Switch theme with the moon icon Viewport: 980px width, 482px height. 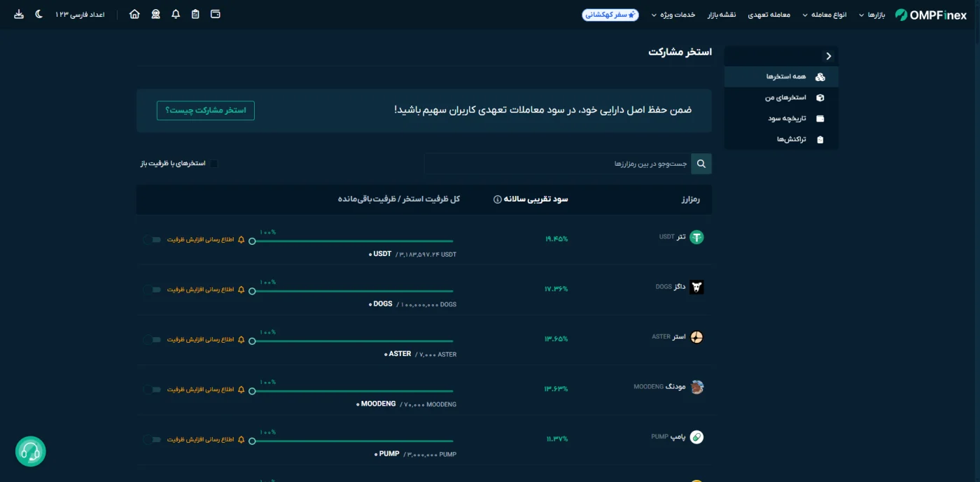point(38,14)
